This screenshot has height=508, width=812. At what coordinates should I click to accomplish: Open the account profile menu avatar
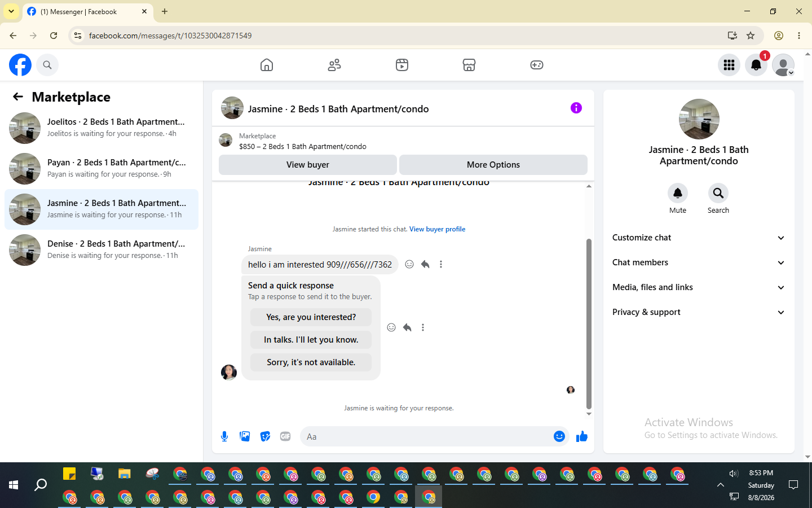[783, 65]
